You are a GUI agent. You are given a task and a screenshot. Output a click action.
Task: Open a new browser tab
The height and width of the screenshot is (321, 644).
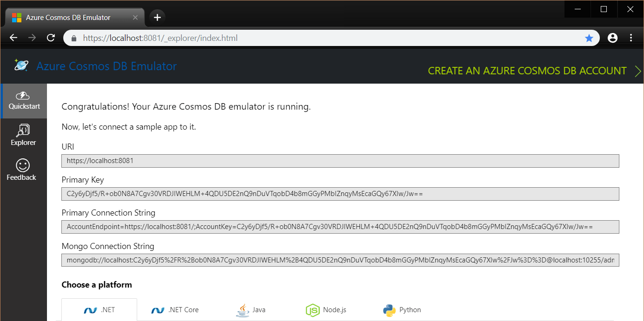[x=157, y=17]
